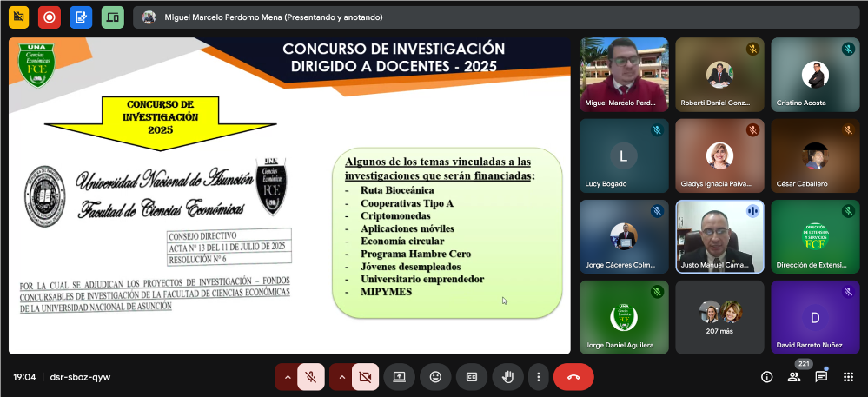Leave the call with the red hang-up button

(x=573, y=377)
